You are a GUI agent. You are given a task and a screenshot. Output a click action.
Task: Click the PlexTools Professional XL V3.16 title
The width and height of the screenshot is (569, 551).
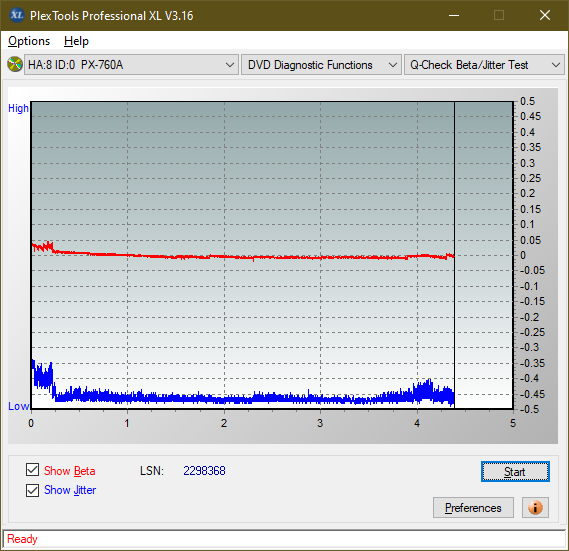click(x=112, y=16)
